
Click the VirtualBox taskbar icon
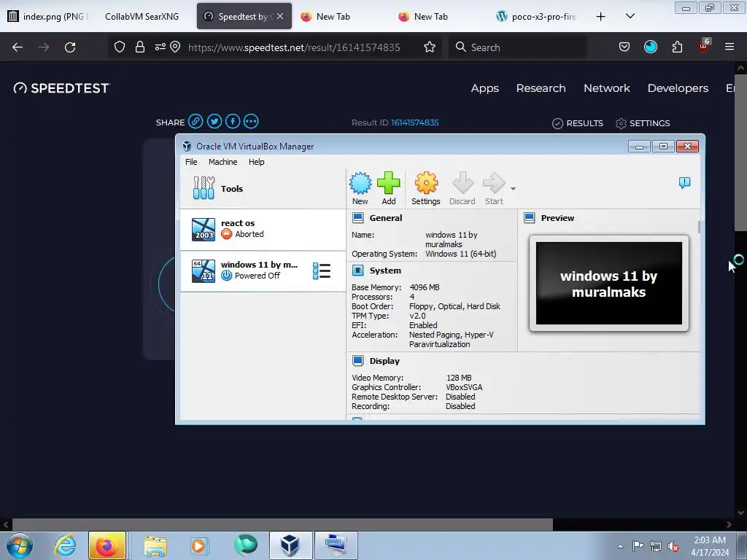point(290,545)
